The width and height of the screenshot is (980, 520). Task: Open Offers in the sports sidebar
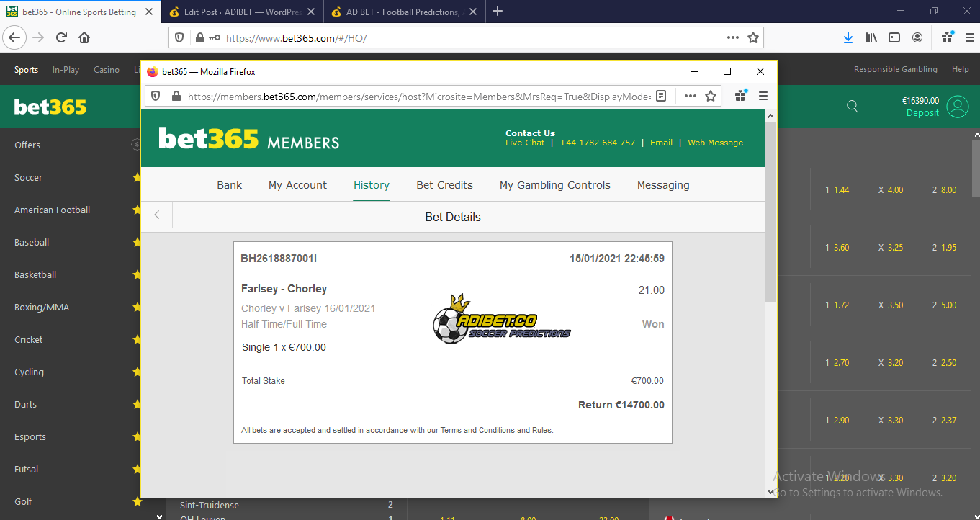[27, 145]
